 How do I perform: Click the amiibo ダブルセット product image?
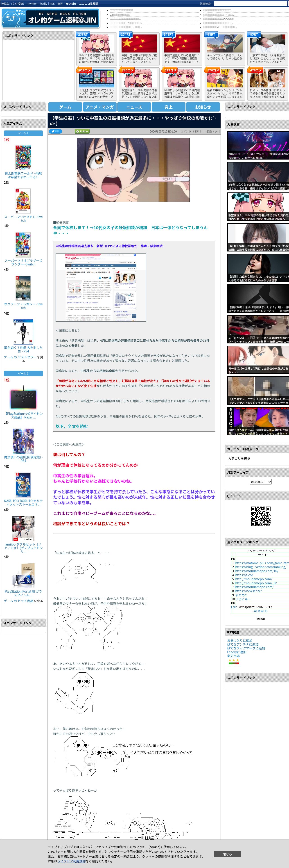tap(23, 528)
